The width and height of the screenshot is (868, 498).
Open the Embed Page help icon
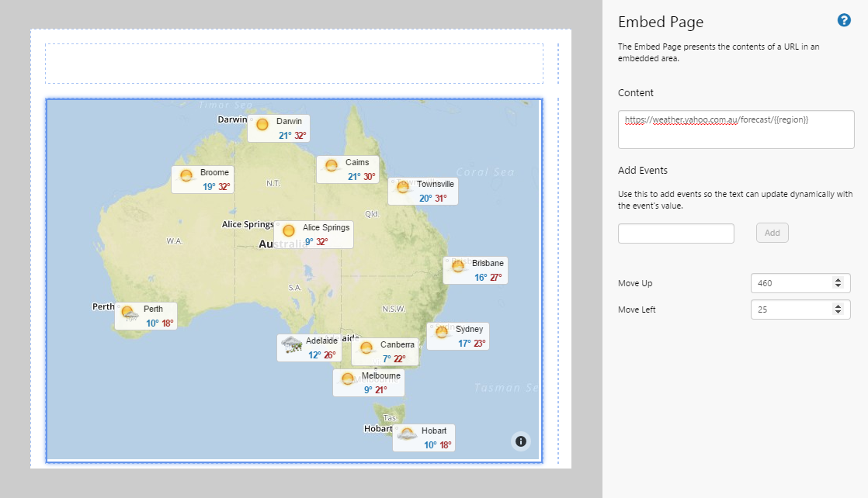tap(843, 19)
